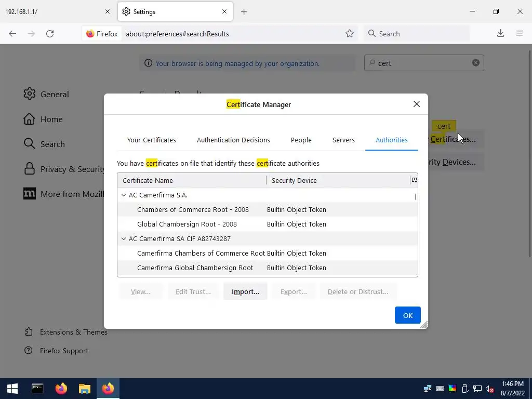Close the 192.168.1.1 tab
Screen dimensions: 532x399
coord(108,11)
